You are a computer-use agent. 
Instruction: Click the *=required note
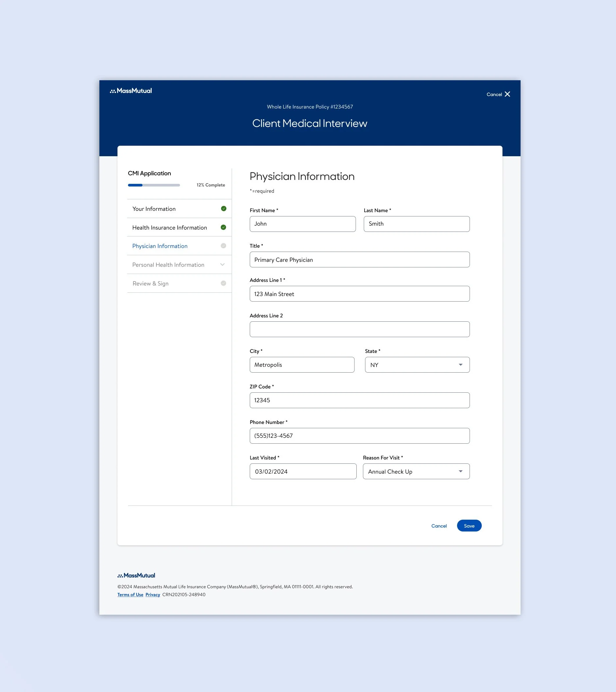tap(262, 191)
